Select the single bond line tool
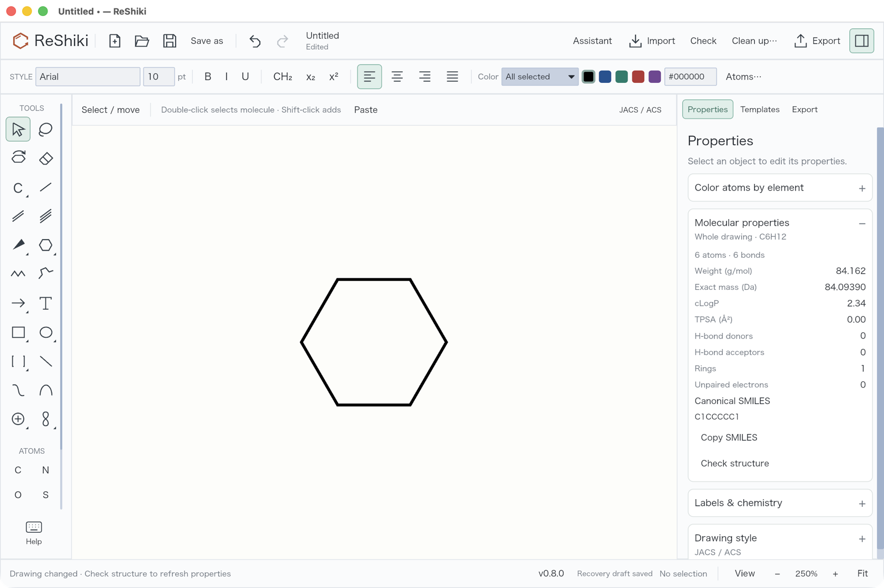 46,188
